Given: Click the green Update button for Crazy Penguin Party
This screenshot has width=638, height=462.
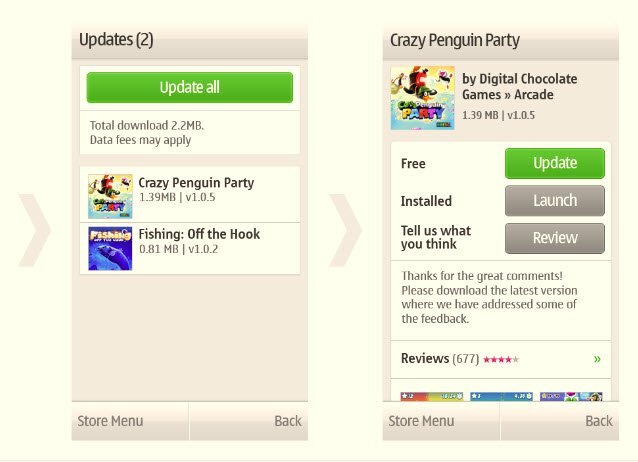Looking at the screenshot, I should click(x=555, y=163).
